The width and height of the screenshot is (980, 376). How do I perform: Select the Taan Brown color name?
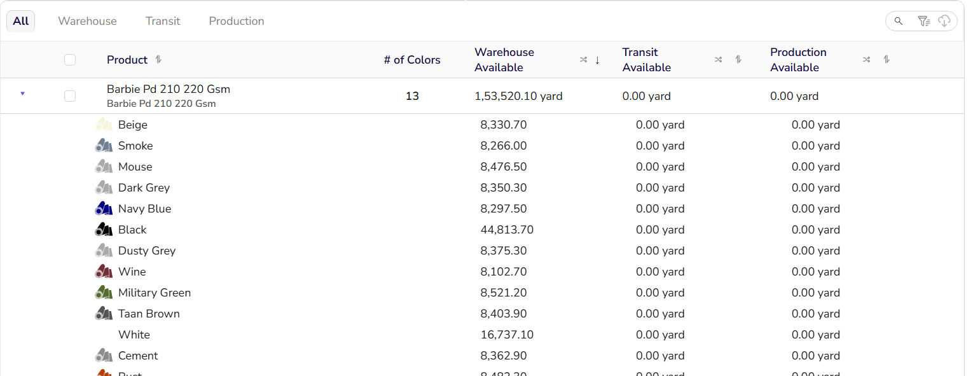click(149, 314)
